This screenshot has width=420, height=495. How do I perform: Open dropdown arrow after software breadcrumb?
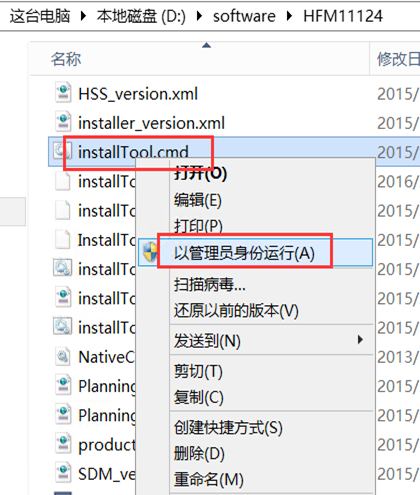click(289, 16)
